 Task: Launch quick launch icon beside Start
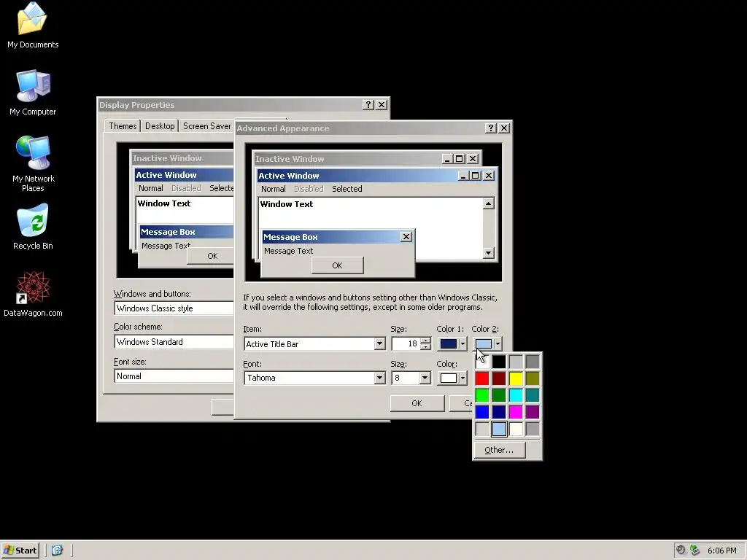click(57, 551)
